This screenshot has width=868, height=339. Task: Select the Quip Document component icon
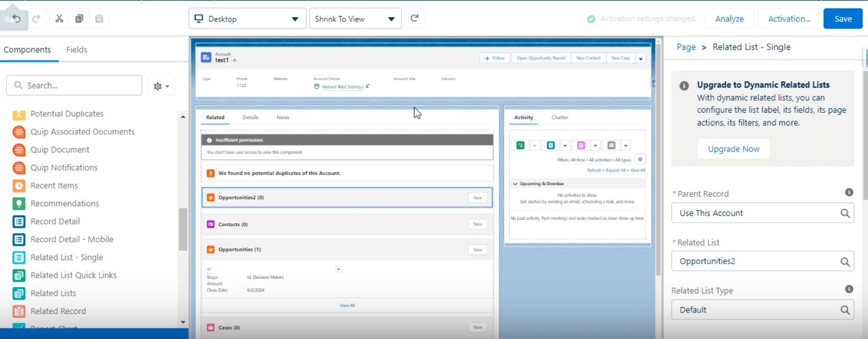[x=19, y=150]
